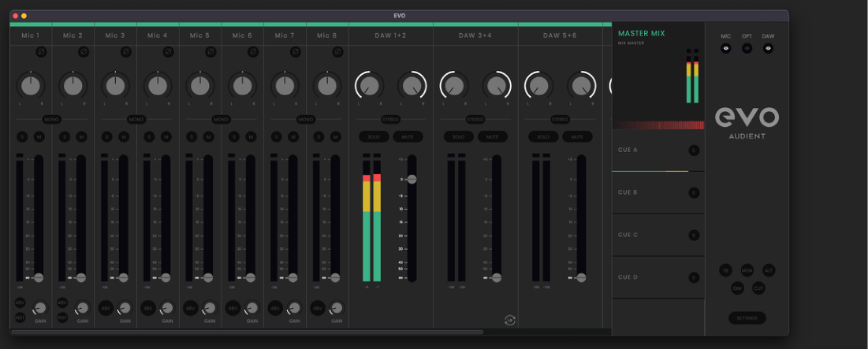Open the SETTINGS button
The height and width of the screenshot is (349, 868).
(747, 318)
